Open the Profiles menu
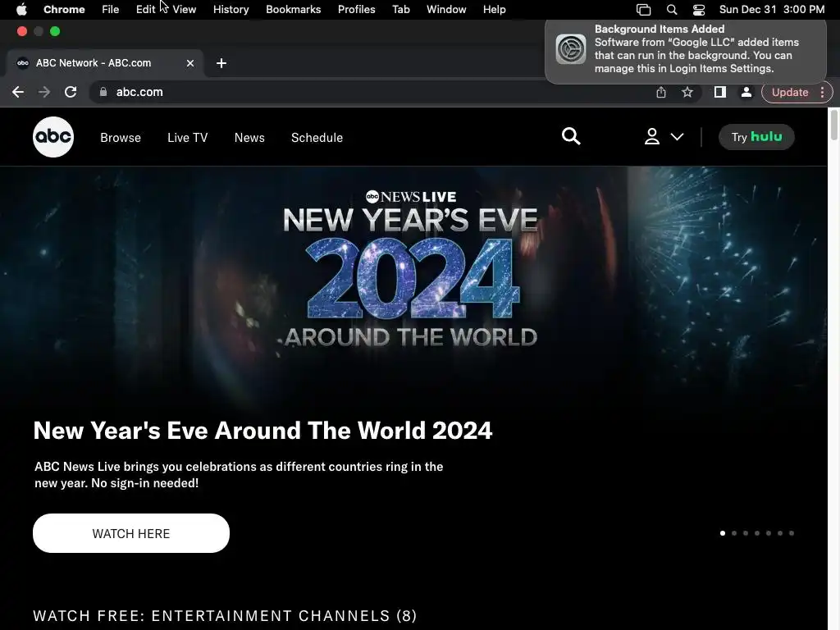 coord(356,10)
